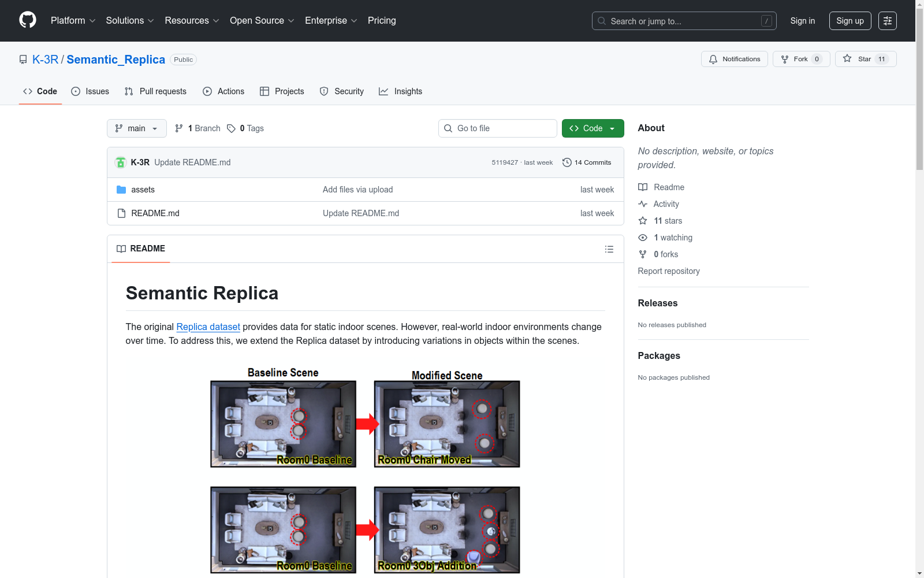The image size is (924, 578).
Task: Open the Add files via upload commit
Action: click(x=358, y=190)
